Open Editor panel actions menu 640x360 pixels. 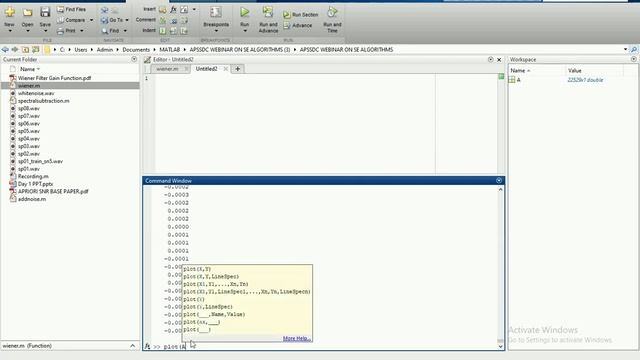[x=490, y=60]
